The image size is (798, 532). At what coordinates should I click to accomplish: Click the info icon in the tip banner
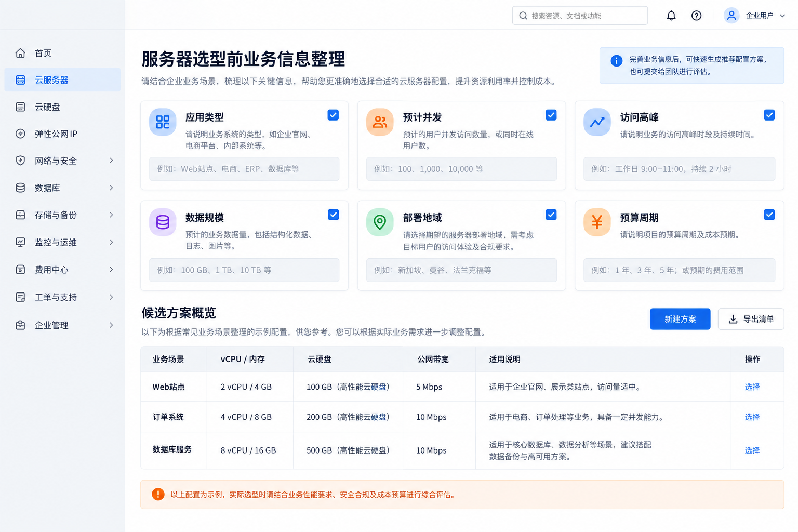tap(616, 61)
